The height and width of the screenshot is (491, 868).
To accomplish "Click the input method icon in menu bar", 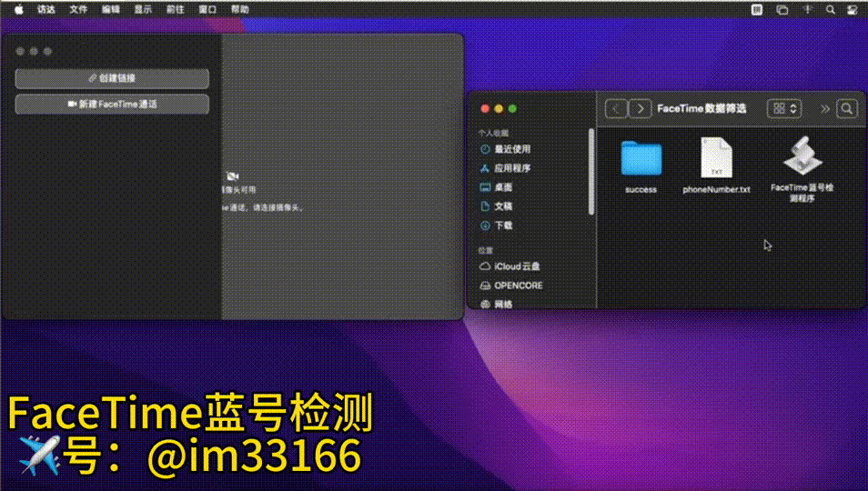I will coord(757,9).
